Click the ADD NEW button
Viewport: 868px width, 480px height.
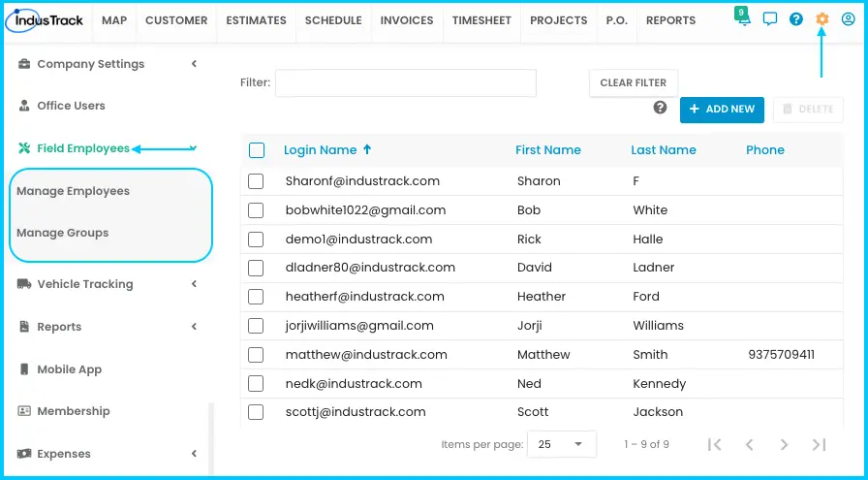pos(722,110)
